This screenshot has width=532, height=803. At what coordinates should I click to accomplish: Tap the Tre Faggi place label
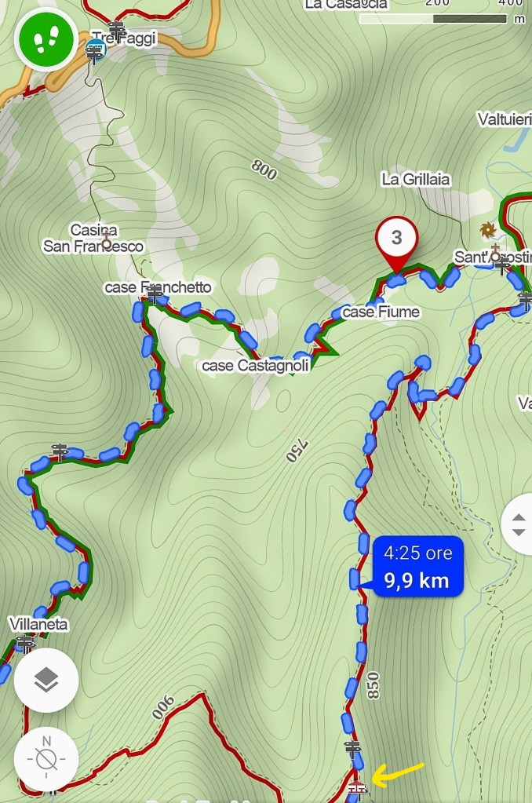point(123,38)
